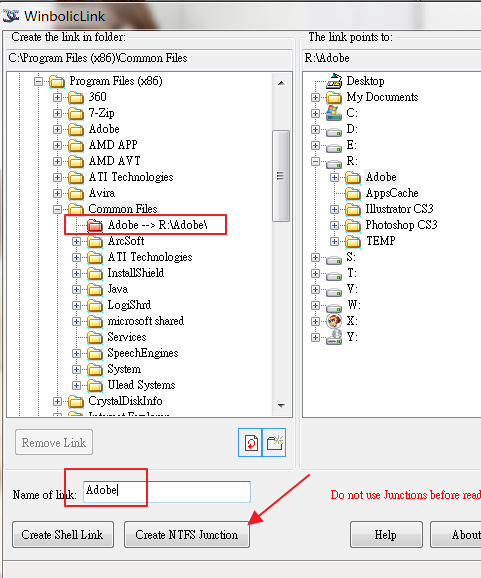The width and height of the screenshot is (481, 578).
Task: Expand the microsoft shared folder node
Action: click(76, 321)
